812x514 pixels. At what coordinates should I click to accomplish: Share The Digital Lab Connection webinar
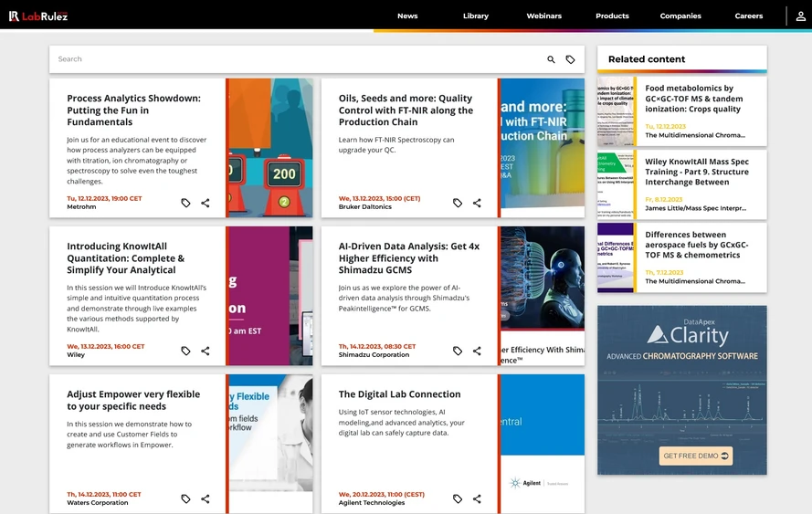(x=477, y=499)
